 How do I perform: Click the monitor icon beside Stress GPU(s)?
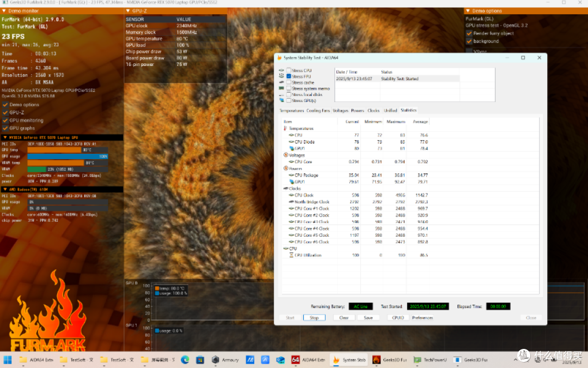pyautogui.click(x=281, y=100)
